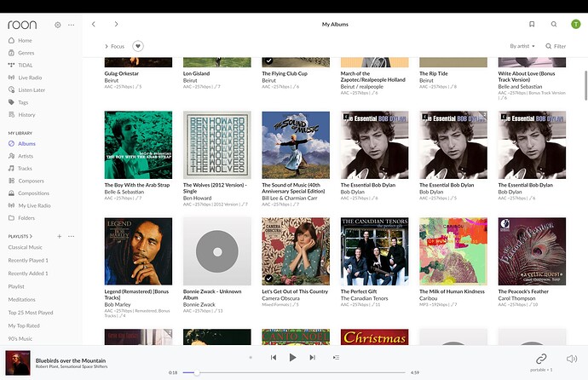This screenshot has width=588, height=380.
Task: Open the bookmarks icon
Action: 532,24
